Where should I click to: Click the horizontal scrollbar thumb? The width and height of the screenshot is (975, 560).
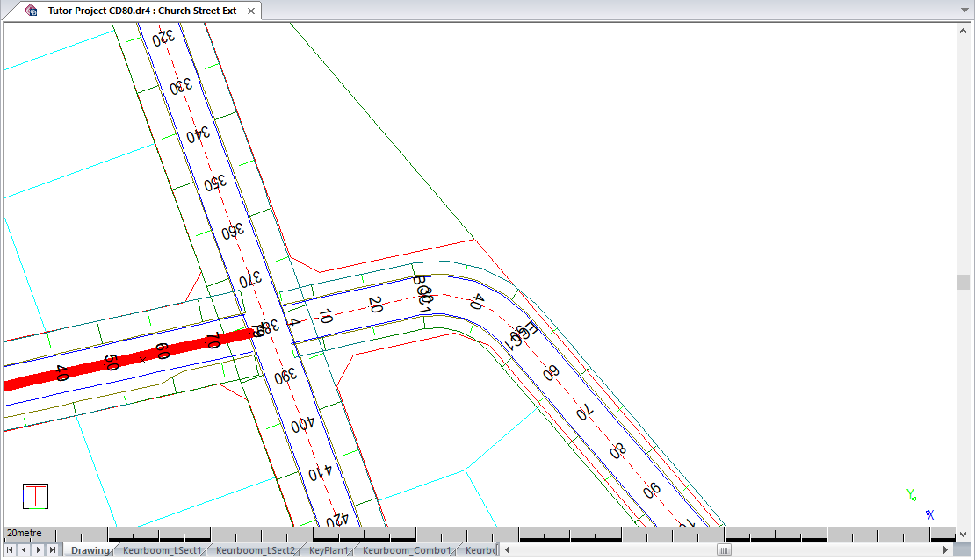724,549
